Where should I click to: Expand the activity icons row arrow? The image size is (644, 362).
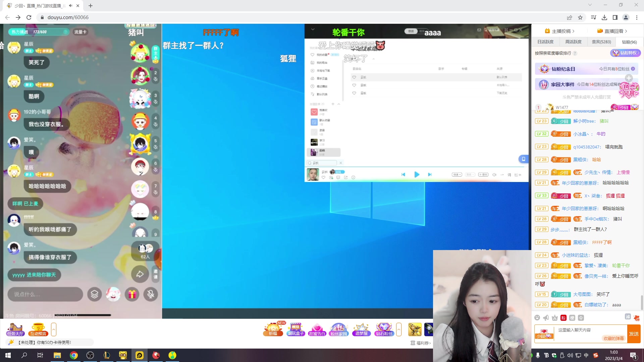click(x=399, y=329)
